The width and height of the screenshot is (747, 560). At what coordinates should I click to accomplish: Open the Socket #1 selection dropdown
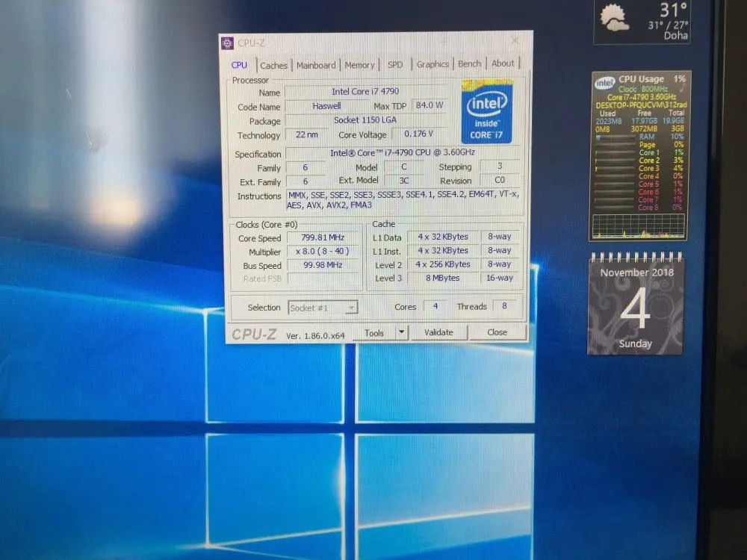tap(323, 308)
